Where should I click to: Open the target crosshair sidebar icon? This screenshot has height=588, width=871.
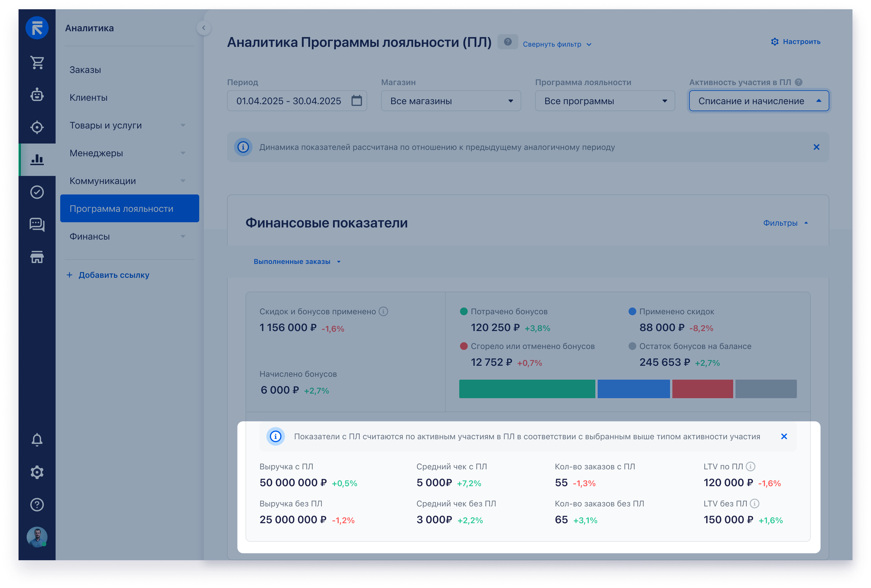click(x=37, y=127)
